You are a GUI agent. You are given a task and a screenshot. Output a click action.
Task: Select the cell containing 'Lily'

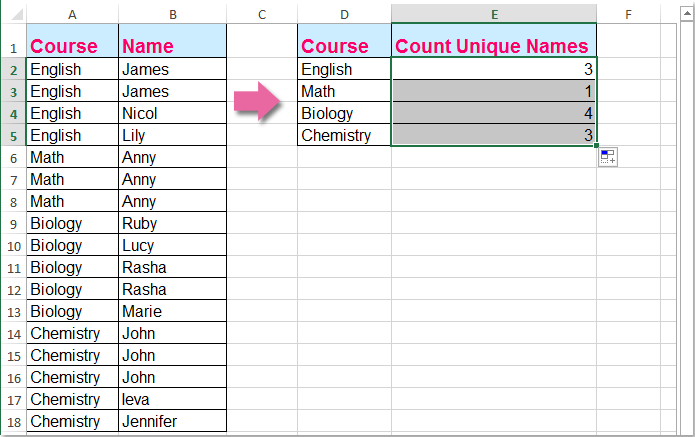(x=172, y=135)
